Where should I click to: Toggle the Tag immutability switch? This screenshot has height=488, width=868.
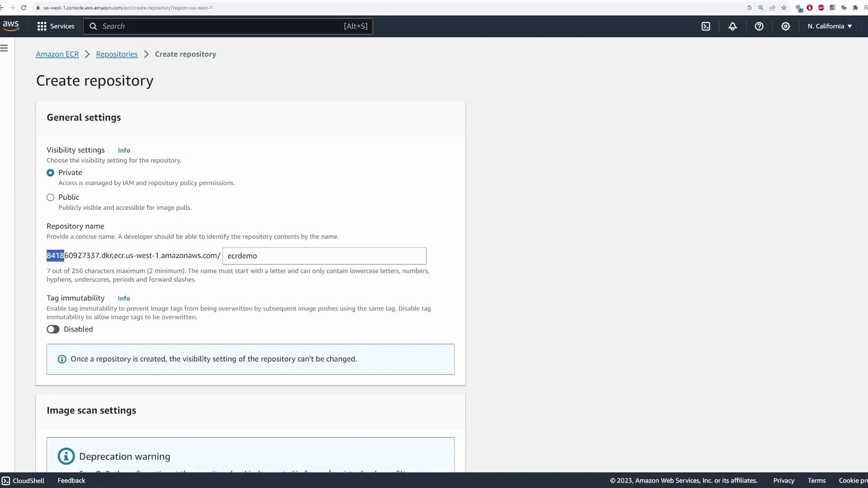click(x=53, y=329)
